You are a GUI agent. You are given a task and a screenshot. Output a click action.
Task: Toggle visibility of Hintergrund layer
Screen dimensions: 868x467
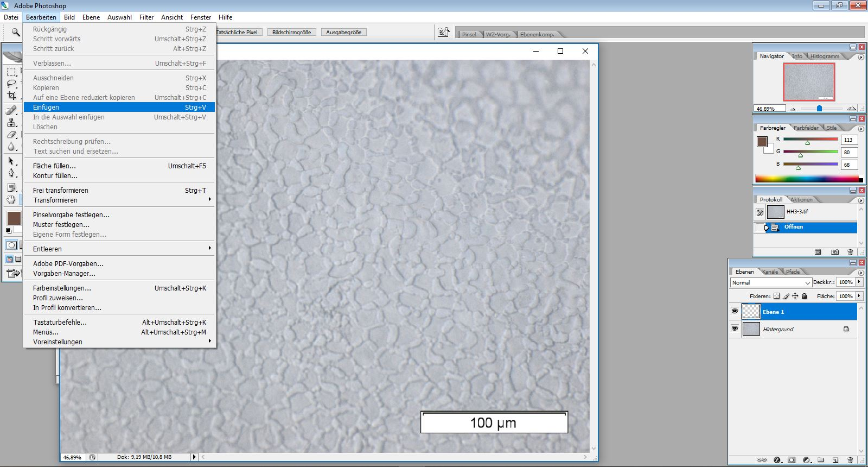735,329
